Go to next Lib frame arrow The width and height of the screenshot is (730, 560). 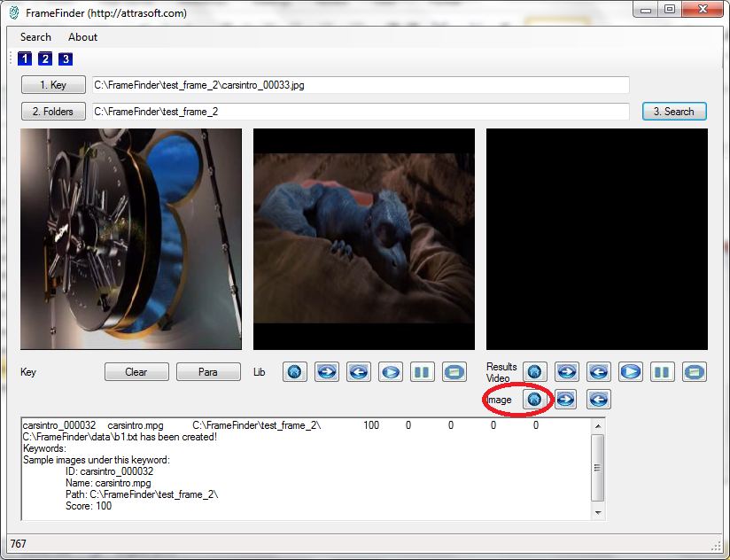327,372
